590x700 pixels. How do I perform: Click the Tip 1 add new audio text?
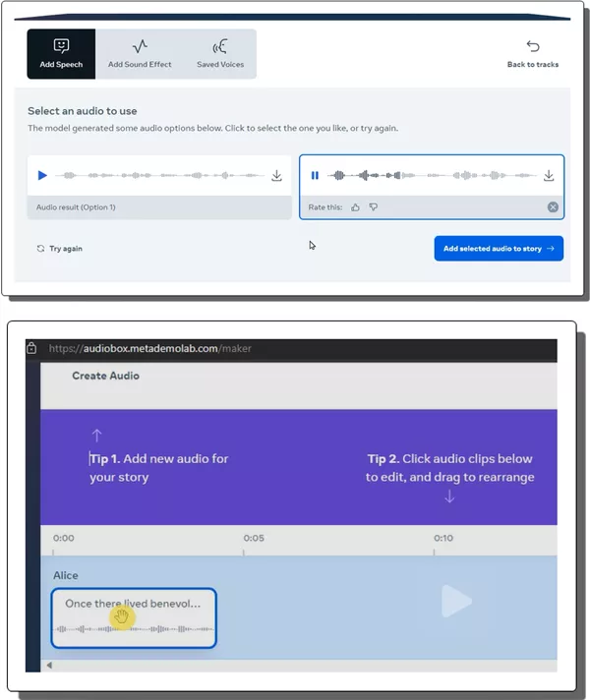click(158, 468)
